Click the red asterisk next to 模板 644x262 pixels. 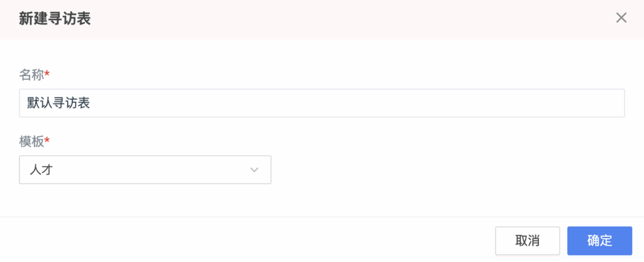click(47, 140)
